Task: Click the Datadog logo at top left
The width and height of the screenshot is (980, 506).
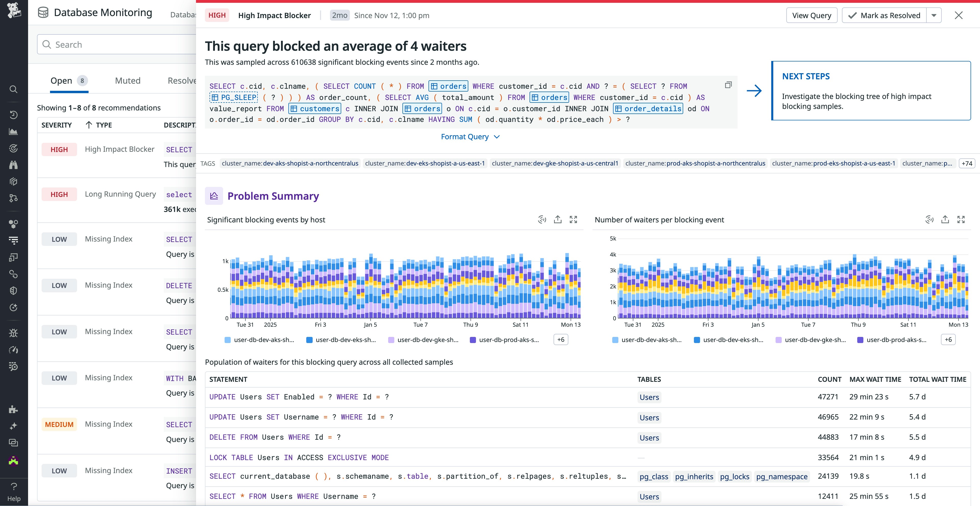Action: pyautogui.click(x=14, y=10)
